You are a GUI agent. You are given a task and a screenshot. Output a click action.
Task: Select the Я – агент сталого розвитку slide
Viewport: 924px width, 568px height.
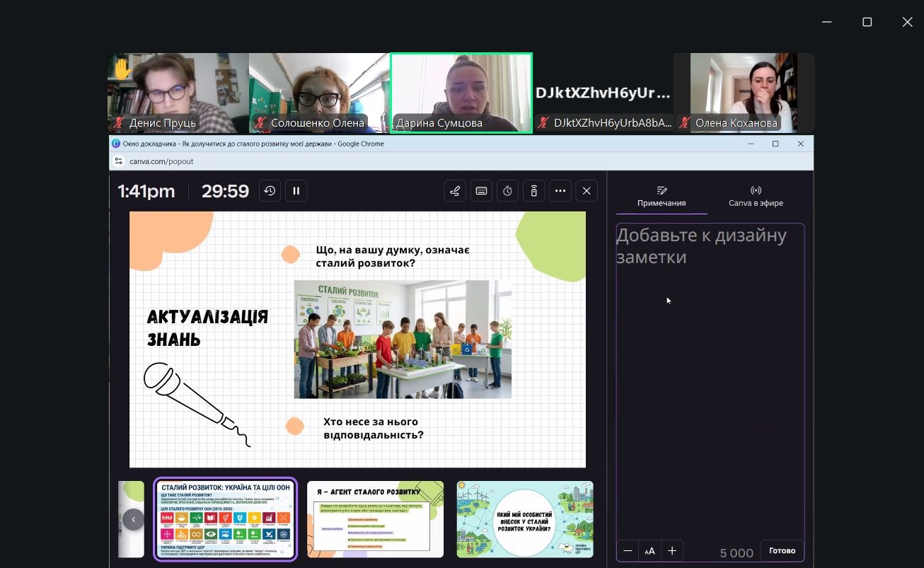tap(375, 520)
